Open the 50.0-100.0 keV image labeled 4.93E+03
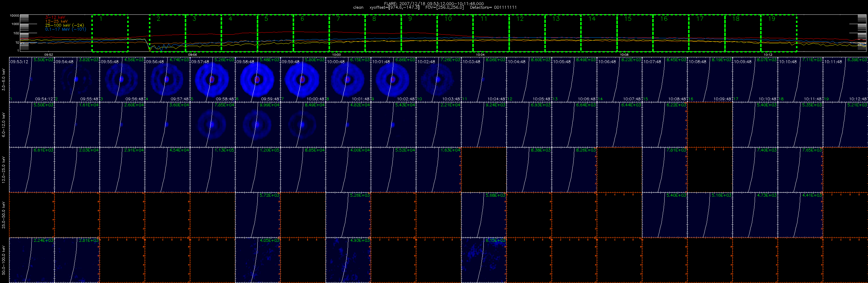868x283 pixels. point(348,260)
